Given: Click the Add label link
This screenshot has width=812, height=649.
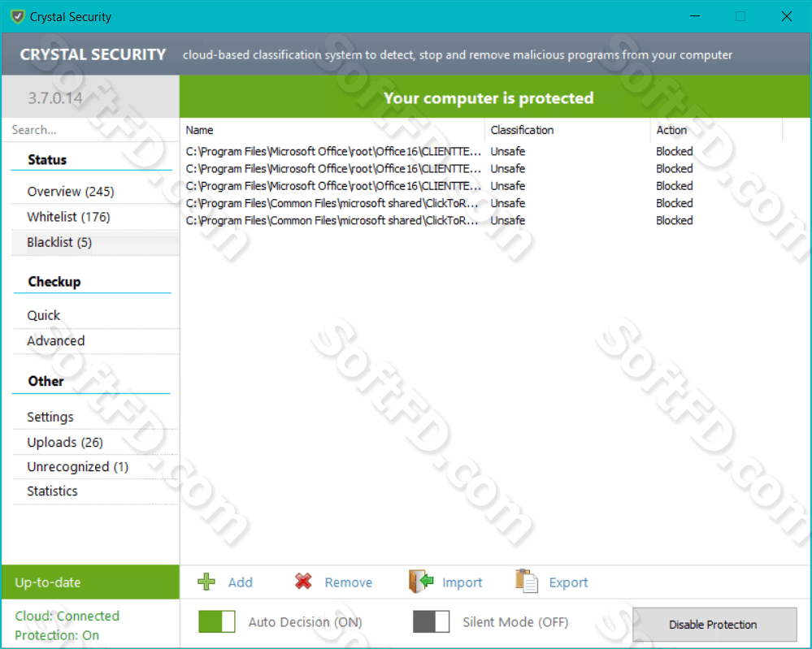Looking at the screenshot, I should click(x=241, y=582).
